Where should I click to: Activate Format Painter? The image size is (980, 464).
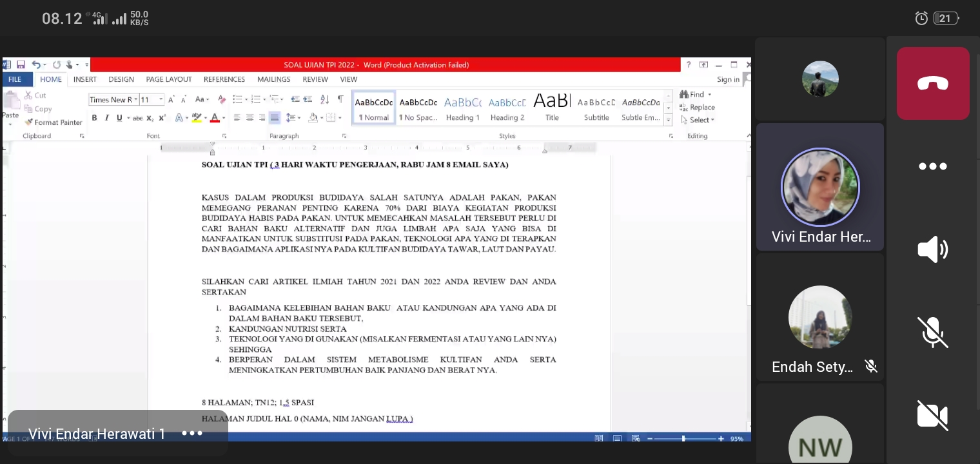[54, 122]
